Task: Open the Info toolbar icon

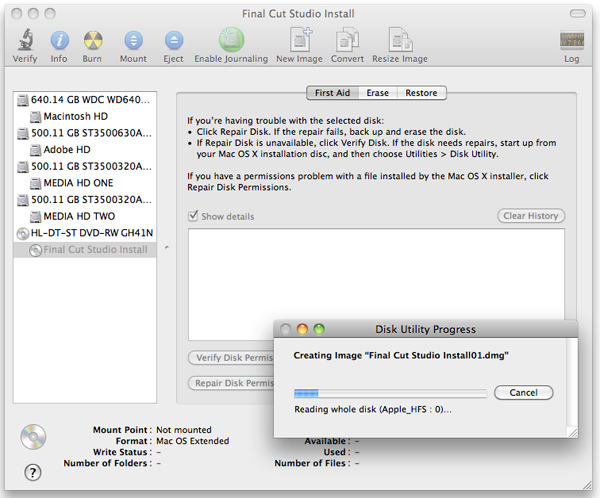Action: (x=59, y=40)
